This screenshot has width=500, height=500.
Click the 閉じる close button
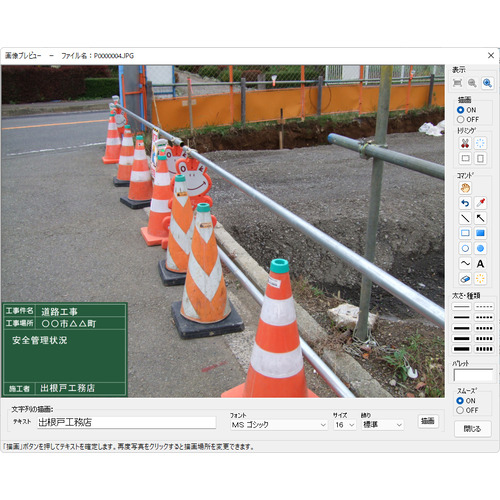click(x=472, y=429)
